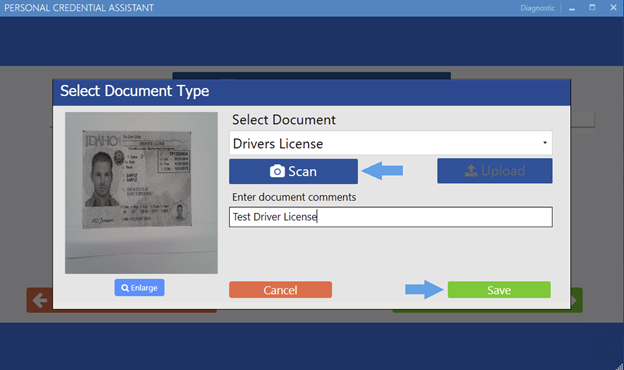Maximize the Personal Credential Assistant window
The width and height of the screenshot is (624, 370).
pos(592,8)
